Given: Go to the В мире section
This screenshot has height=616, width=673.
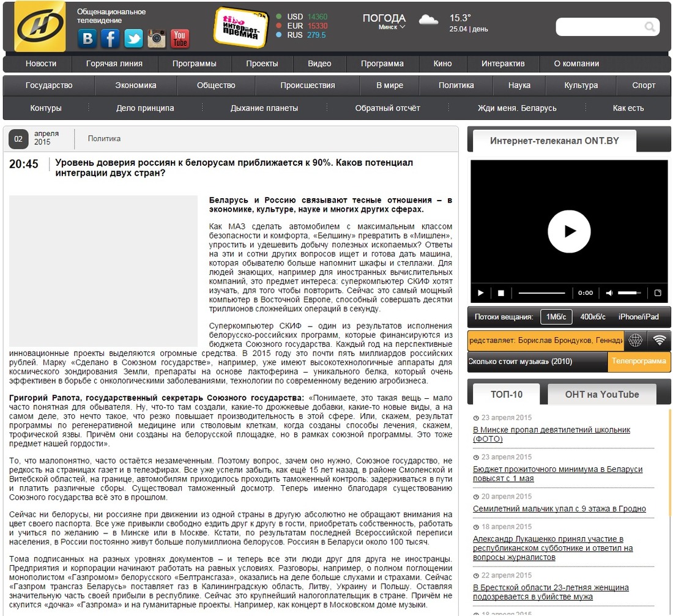Looking at the screenshot, I should pyautogui.click(x=390, y=86).
